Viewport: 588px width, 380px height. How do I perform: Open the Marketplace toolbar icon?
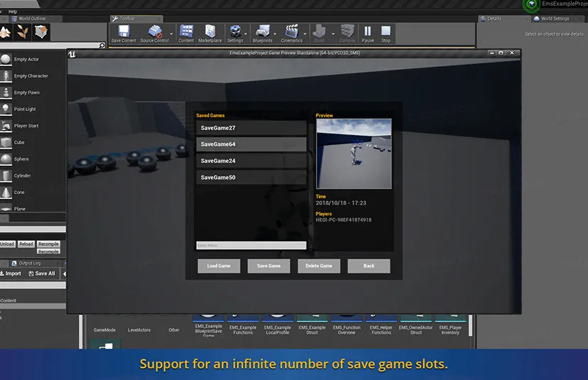click(210, 33)
